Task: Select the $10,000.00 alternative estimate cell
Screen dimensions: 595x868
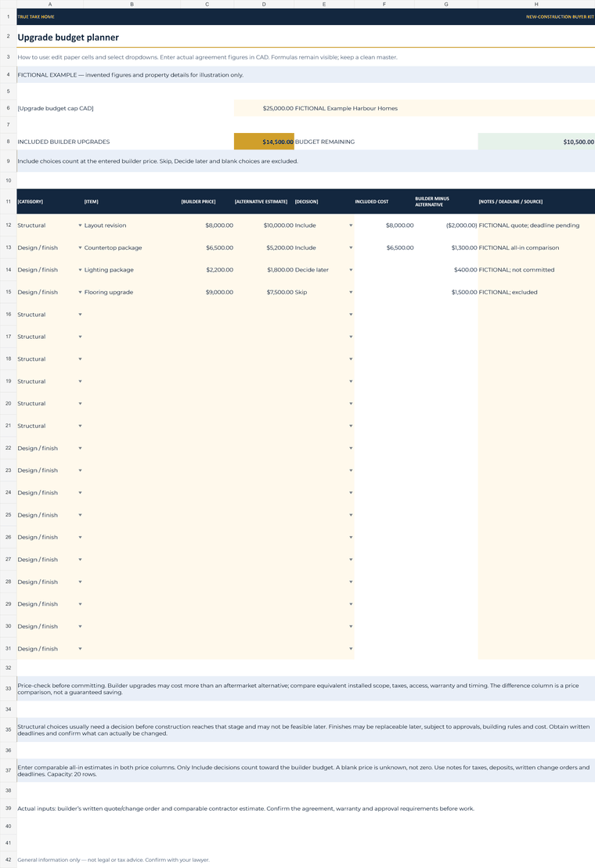Action: [264, 225]
